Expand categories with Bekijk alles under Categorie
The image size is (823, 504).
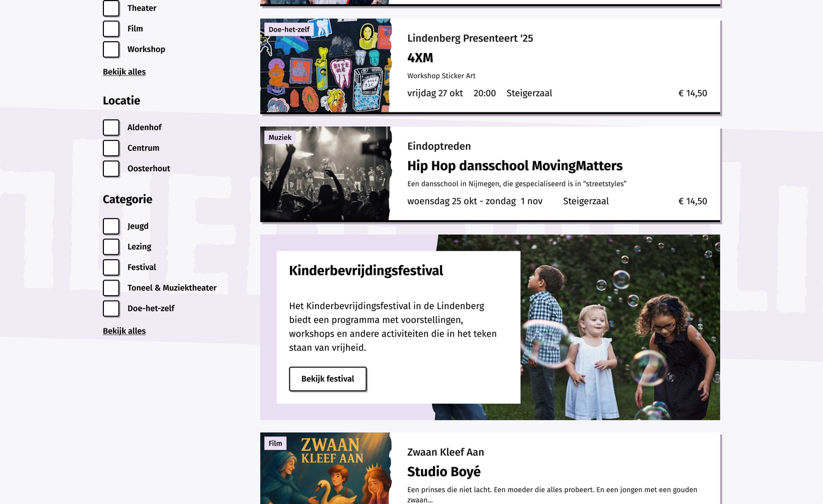tap(124, 331)
